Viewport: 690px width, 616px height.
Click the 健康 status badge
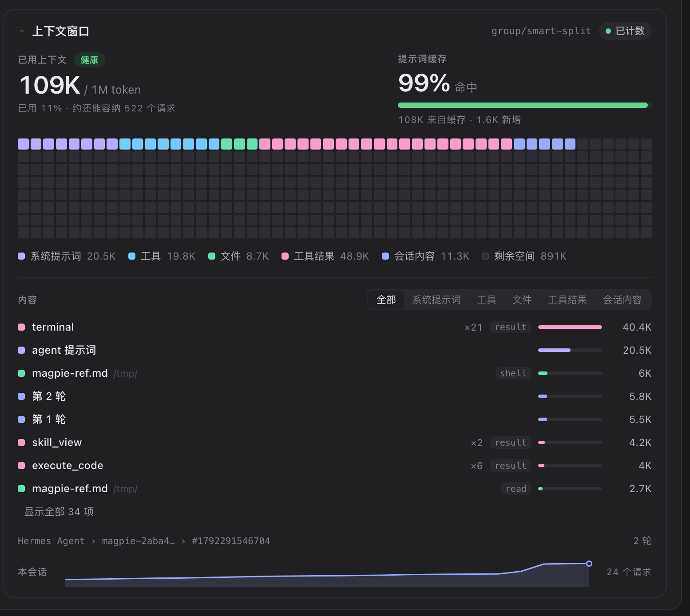pos(89,60)
